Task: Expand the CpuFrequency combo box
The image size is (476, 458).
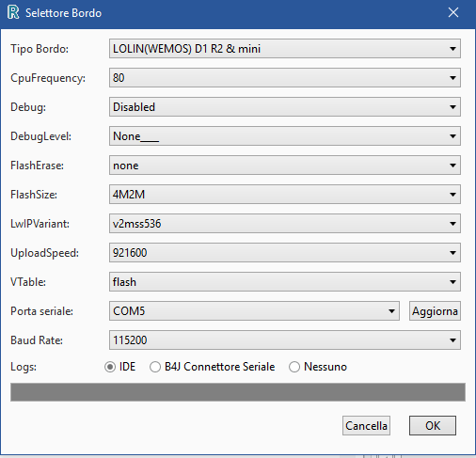Action: [x=285, y=78]
